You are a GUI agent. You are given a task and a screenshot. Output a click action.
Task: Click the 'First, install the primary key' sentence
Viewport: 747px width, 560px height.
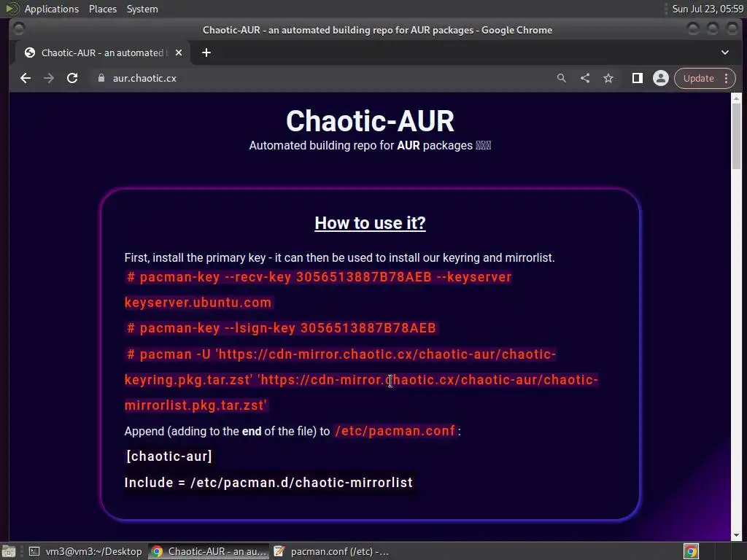tap(339, 257)
